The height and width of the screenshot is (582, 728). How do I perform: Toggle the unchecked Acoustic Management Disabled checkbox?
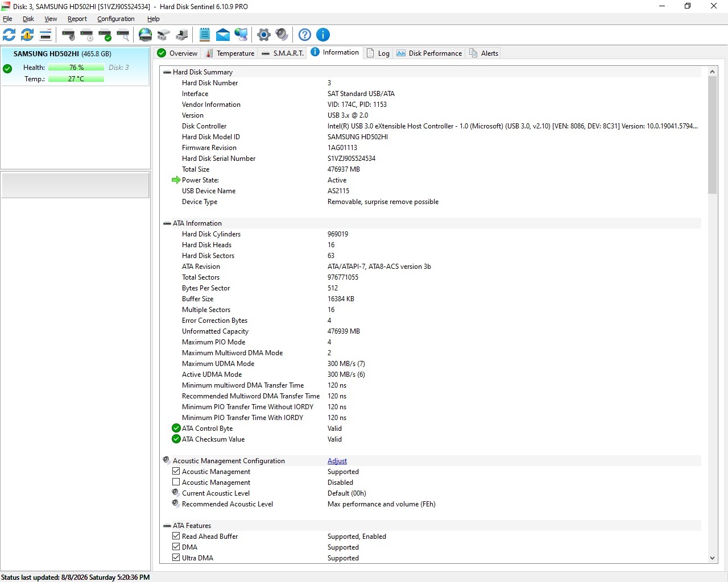click(176, 482)
